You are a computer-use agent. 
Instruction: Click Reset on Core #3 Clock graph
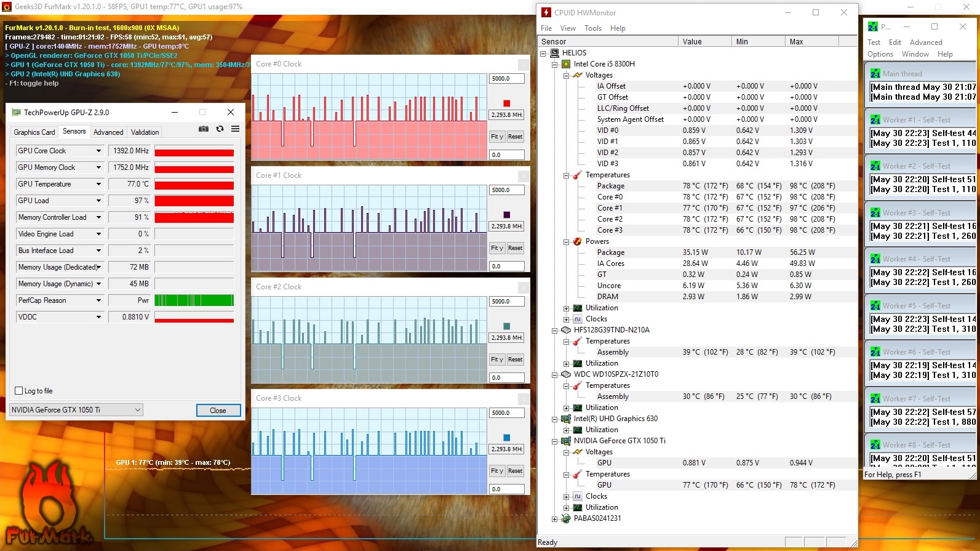[x=516, y=471]
